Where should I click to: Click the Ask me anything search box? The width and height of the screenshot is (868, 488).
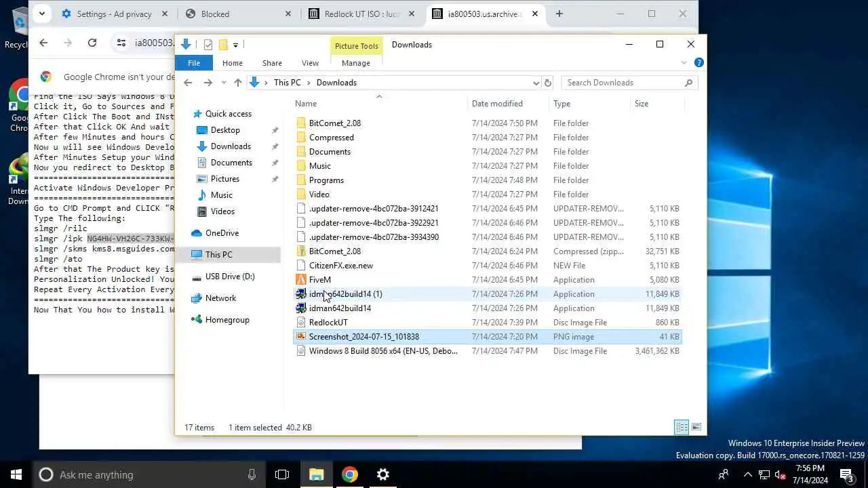coord(148,474)
